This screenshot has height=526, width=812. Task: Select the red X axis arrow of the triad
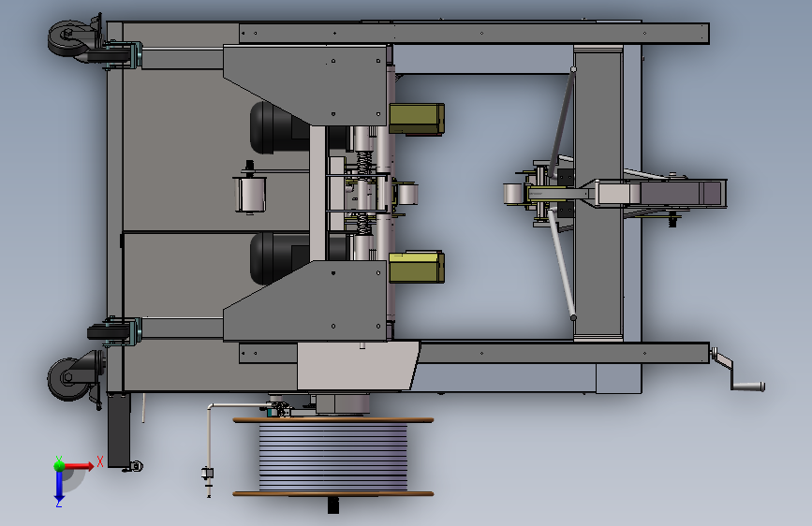(78, 466)
